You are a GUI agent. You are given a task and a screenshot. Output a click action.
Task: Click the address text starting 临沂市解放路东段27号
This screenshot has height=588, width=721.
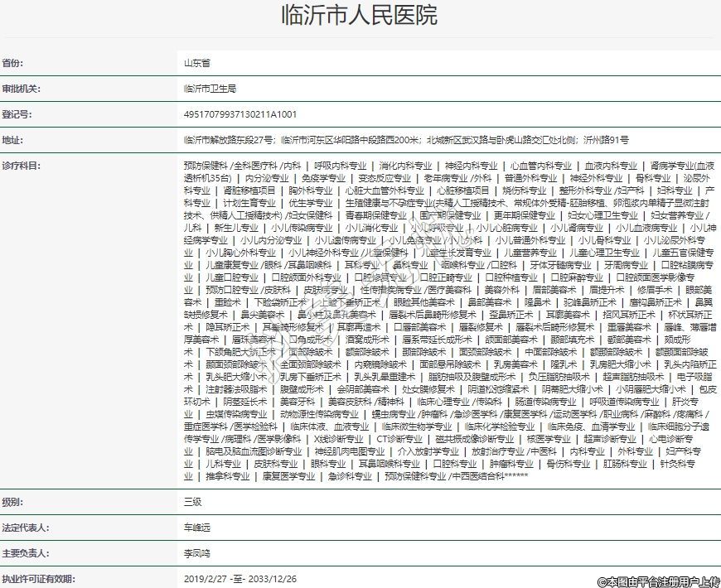click(405, 139)
